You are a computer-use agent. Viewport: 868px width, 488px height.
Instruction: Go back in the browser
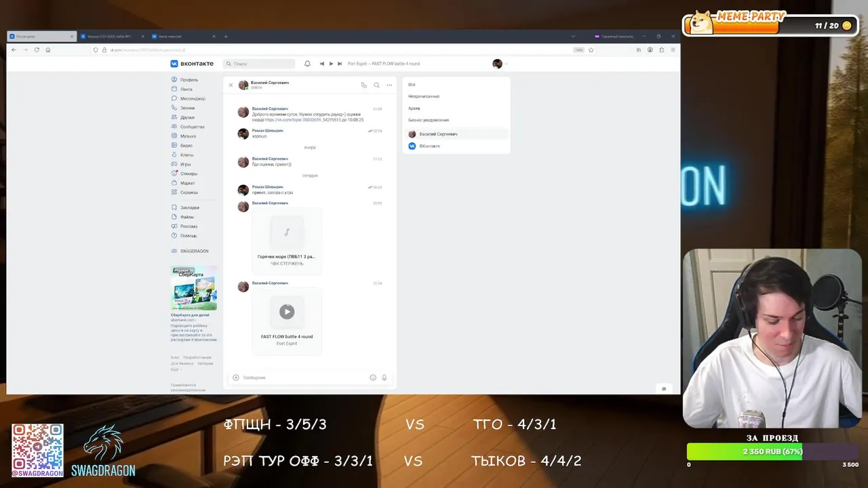(14, 50)
